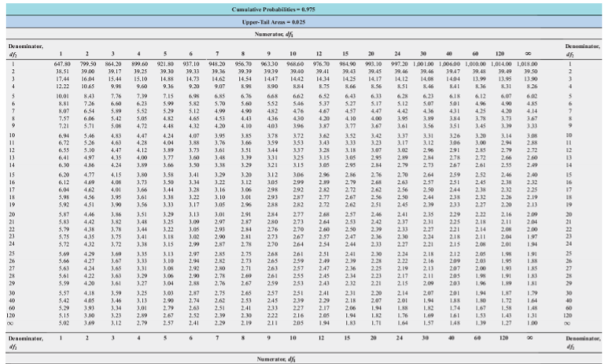The height and width of the screenshot is (364, 604).
Task: Click the value 647.80 in the table
Action: pos(62,64)
